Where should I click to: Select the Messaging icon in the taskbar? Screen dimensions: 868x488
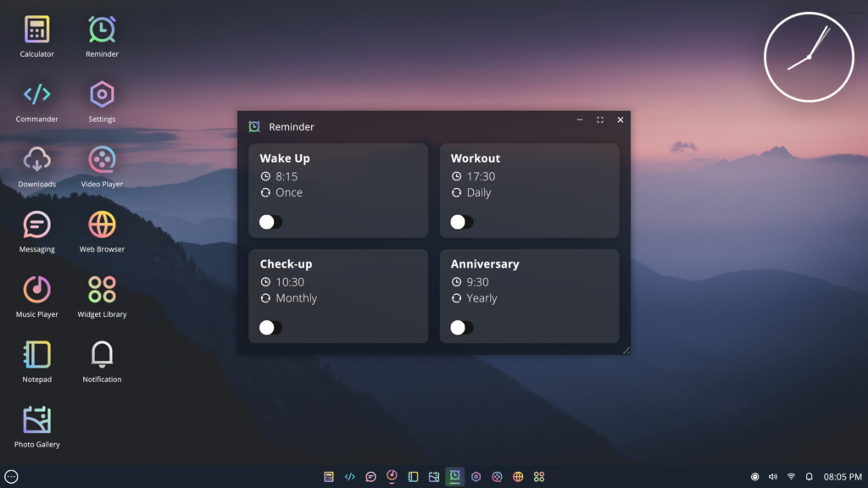370,476
